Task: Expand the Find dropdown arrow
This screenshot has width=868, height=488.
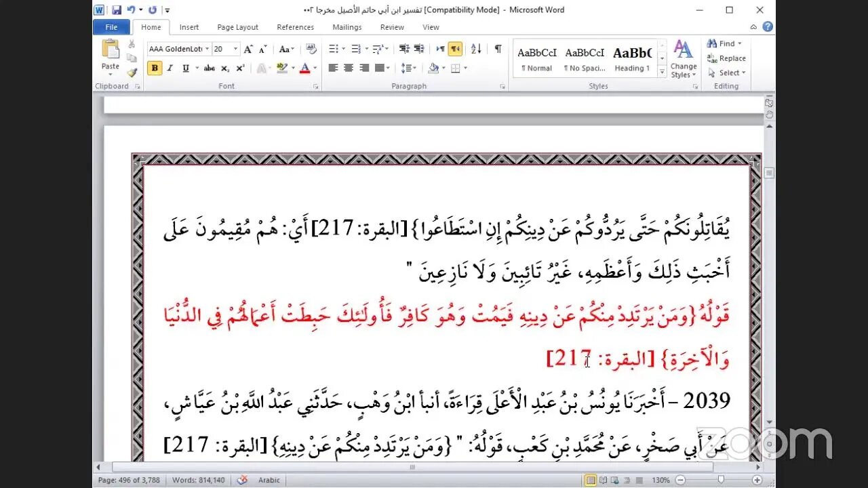Action: tap(738, 43)
